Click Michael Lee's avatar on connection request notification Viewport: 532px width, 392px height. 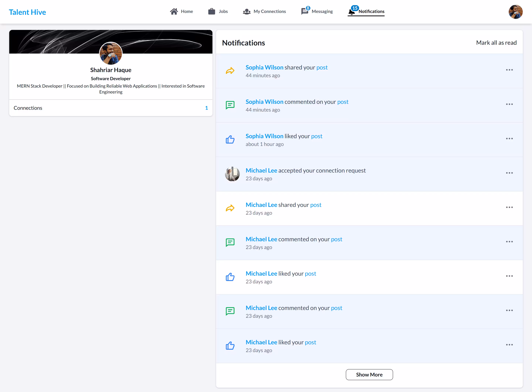[x=232, y=174]
